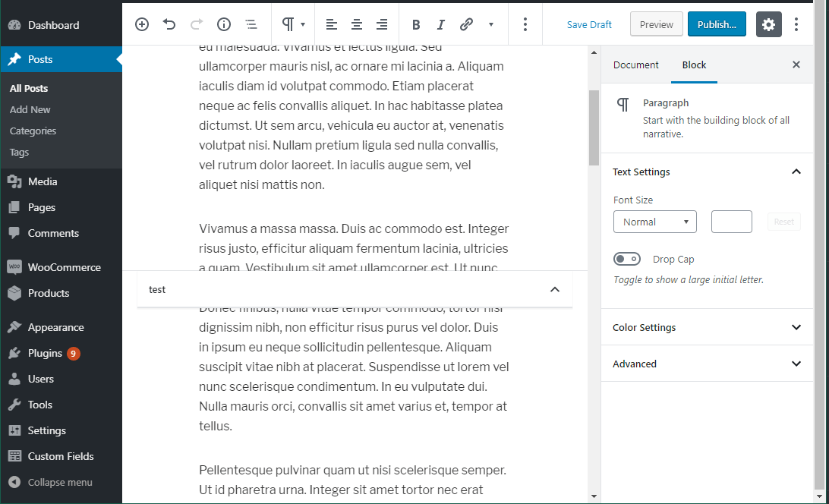Viewport: 829px width, 504px height.
Task: Click the Publish button
Action: (716, 24)
